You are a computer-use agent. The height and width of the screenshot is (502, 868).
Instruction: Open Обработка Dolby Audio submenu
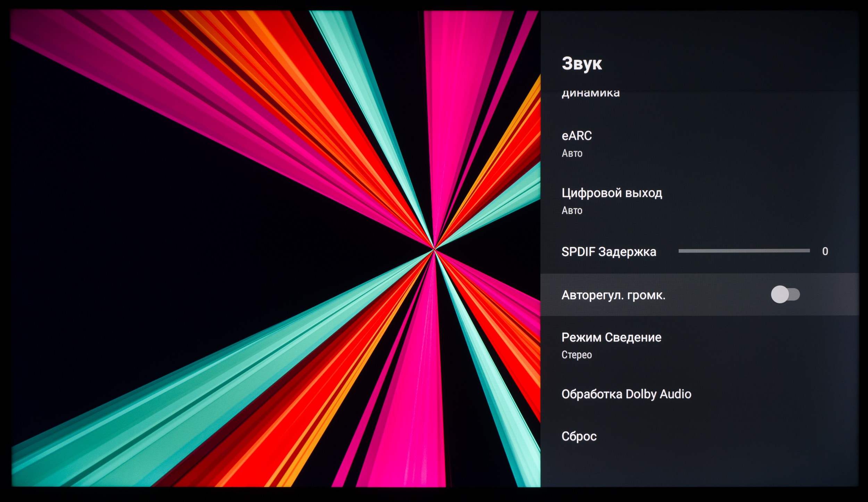[x=626, y=394]
